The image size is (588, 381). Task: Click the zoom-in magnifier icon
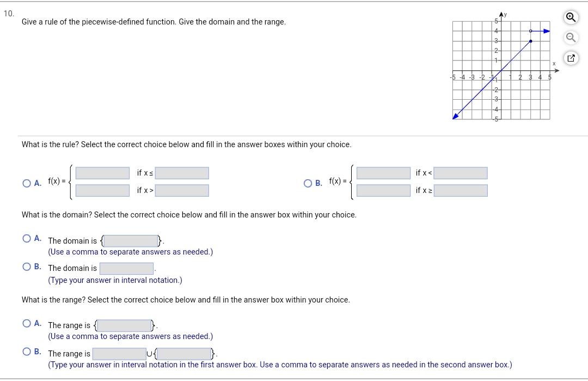(570, 17)
